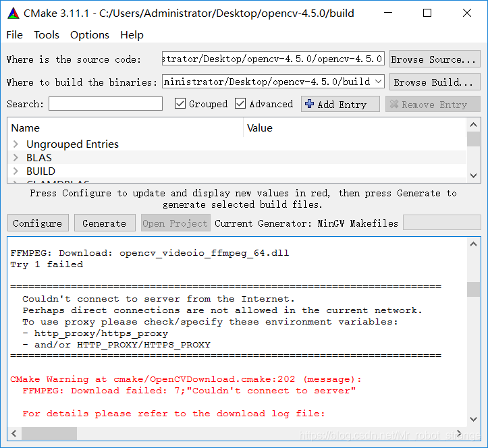
Task: Click the Configure button
Action: click(38, 223)
